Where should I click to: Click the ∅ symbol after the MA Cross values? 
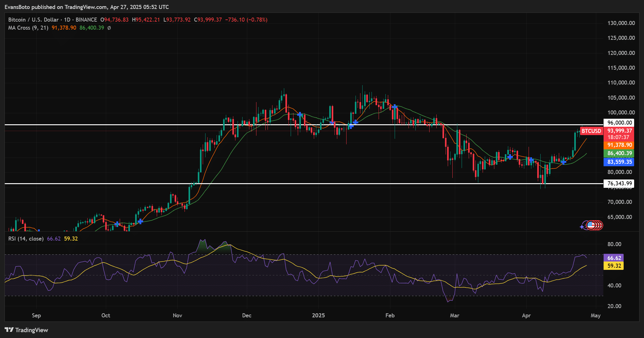109,28
